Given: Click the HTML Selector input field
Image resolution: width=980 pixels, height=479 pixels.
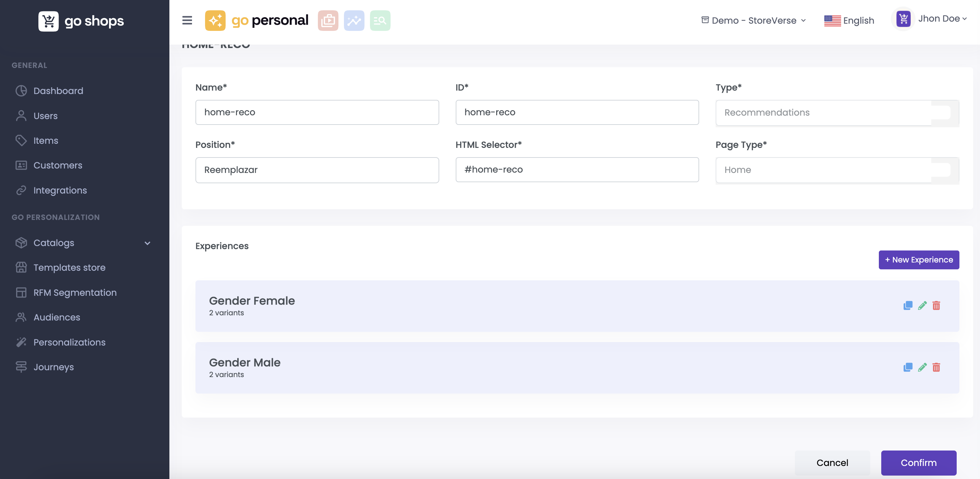Looking at the screenshot, I should pyautogui.click(x=577, y=170).
